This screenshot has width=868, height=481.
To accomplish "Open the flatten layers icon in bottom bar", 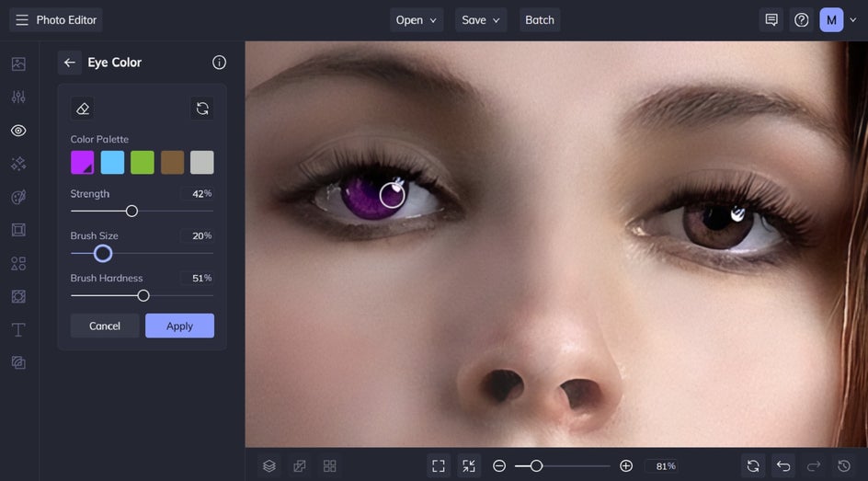I will 300,466.
